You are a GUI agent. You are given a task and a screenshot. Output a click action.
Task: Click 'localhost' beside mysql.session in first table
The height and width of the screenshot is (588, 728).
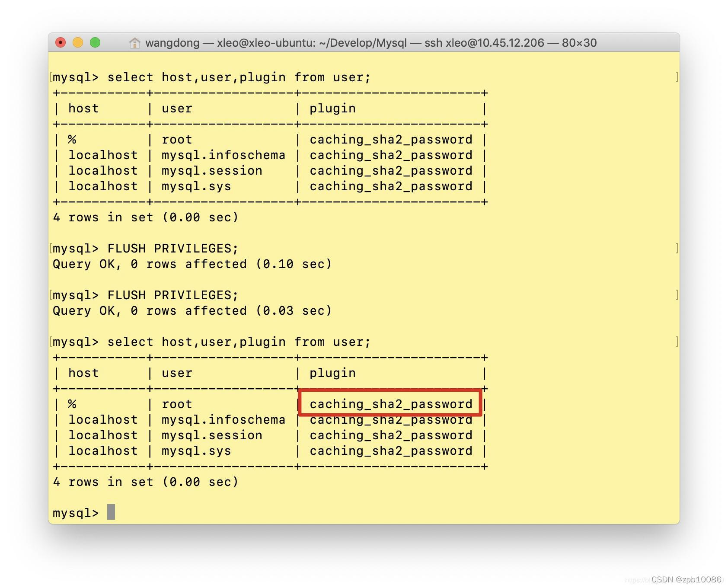(x=103, y=171)
